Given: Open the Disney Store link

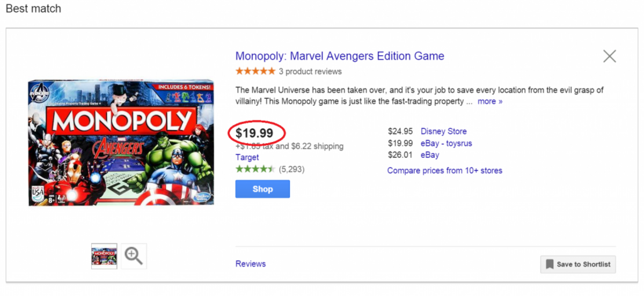Looking at the screenshot, I should [x=443, y=131].
